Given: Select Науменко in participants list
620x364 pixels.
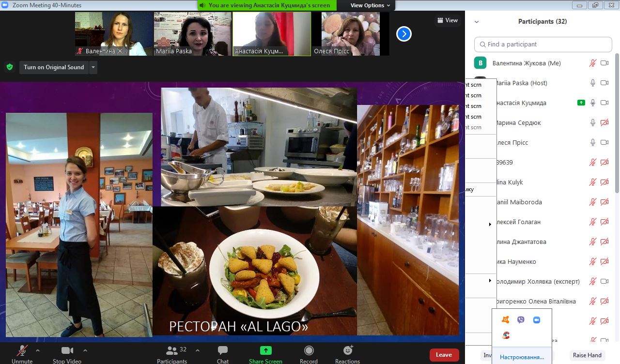Looking at the screenshot, I should 542,261.
